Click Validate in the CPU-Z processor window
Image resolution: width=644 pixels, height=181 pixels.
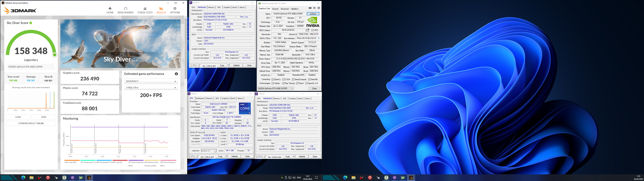pos(234,157)
